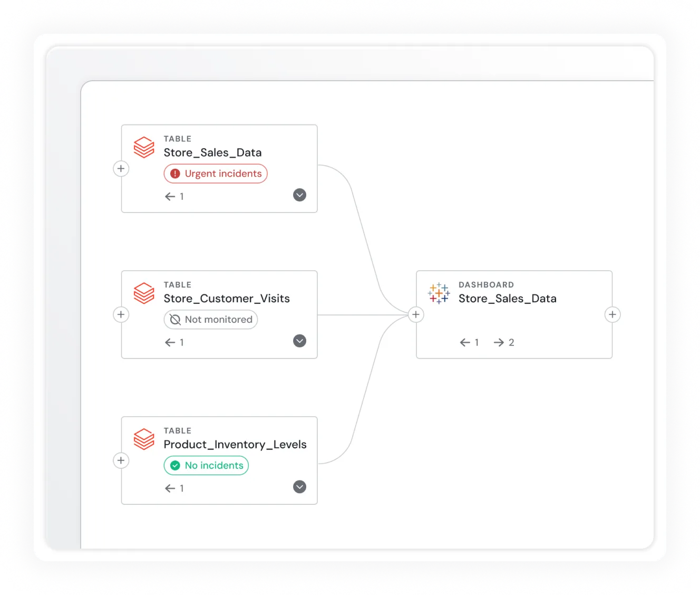Viewport: 700px width, 595px height.
Task: Click the crossed-out icon in Not monitored badge
Action: point(176,320)
